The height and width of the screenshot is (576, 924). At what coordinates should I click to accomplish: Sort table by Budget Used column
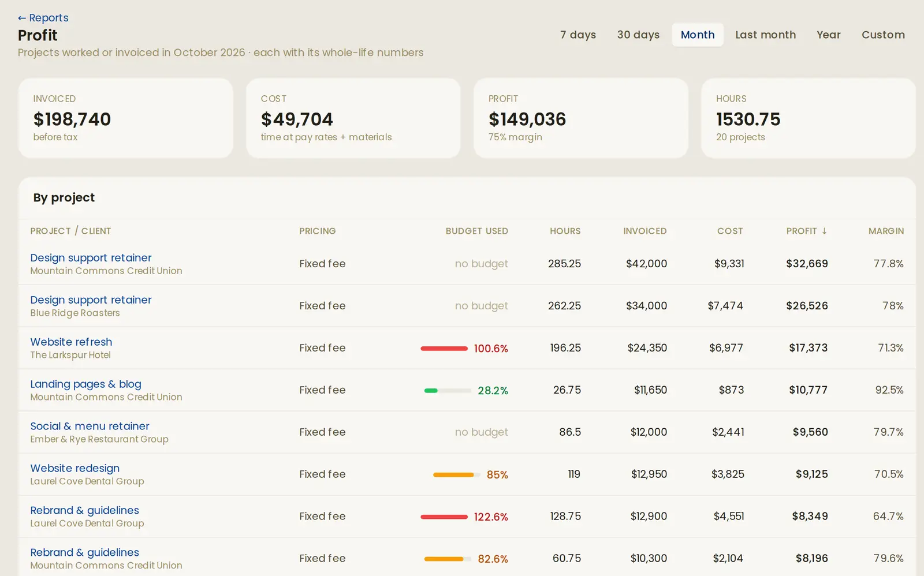tap(476, 231)
